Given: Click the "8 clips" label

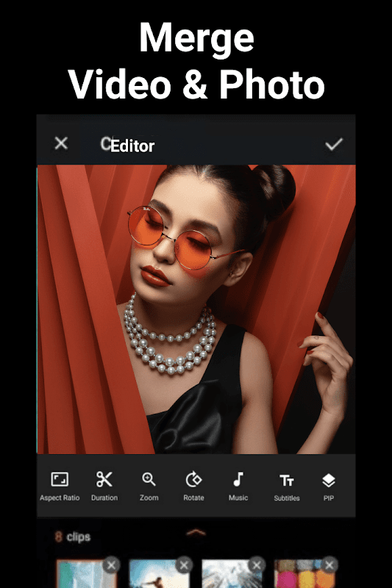Looking at the screenshot, I should 73,537.
